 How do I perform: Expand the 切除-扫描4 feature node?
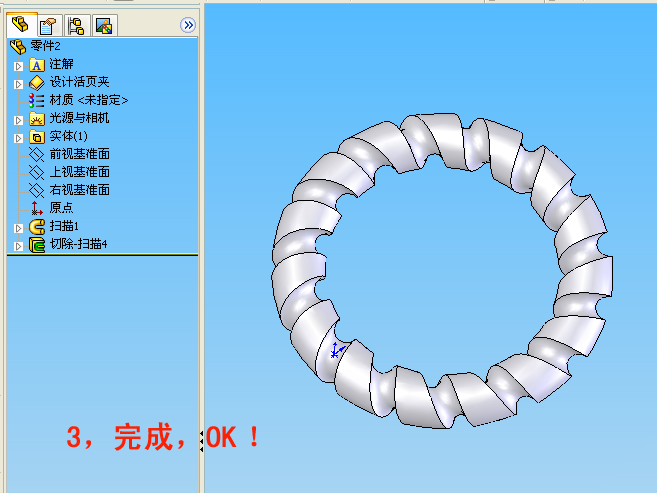tap(18, 246)
